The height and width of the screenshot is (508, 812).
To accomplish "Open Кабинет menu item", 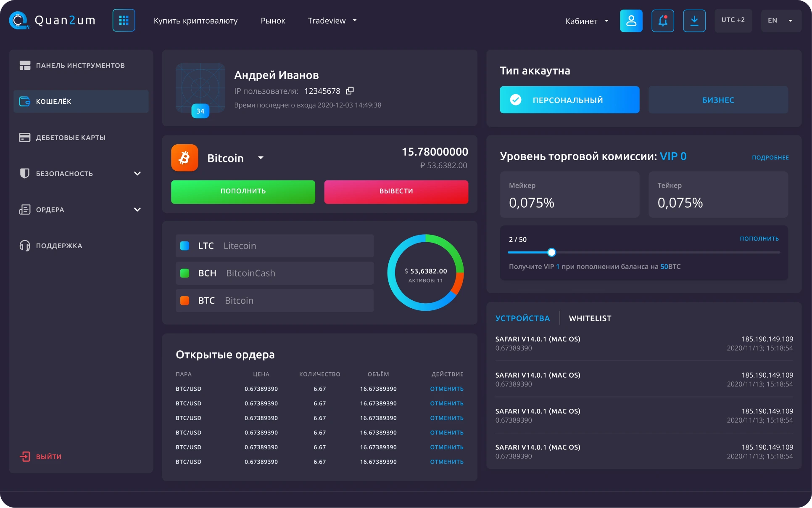I will click(581, 21).
